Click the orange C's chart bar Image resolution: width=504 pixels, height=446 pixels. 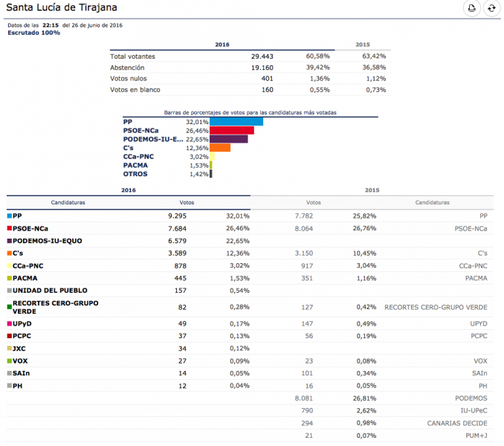coord(220,148)
